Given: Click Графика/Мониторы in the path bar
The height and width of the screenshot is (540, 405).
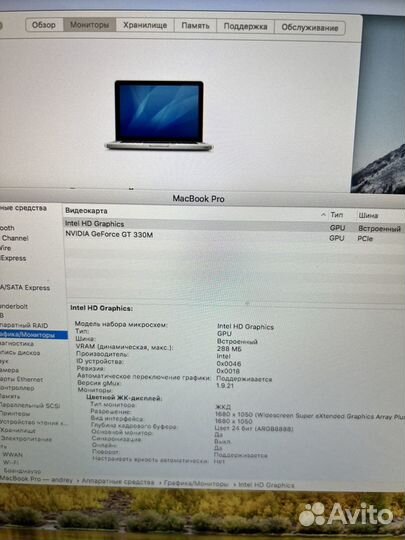Looking at the screenshot, I should pos(196,484).
